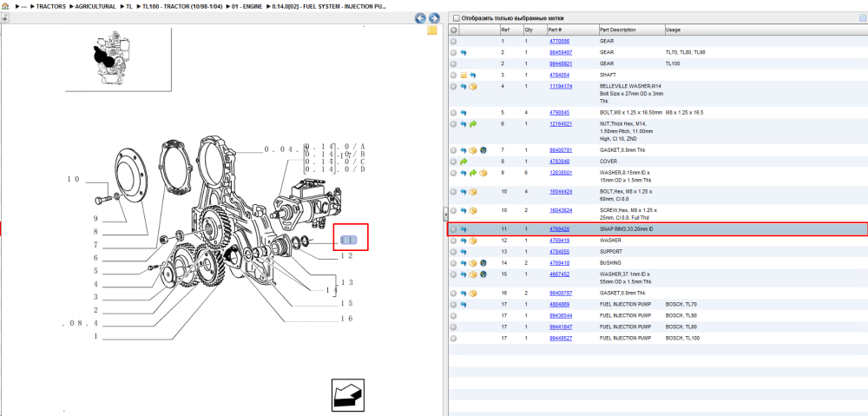This screenshot has height=416, width=868.
Task: Click the box icon on GASKET 98400787 row
Action: [473, 293]
